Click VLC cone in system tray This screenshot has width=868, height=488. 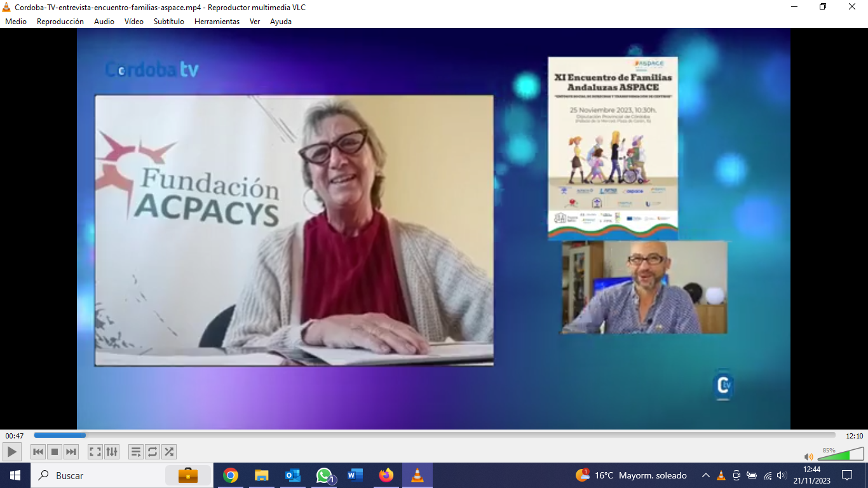[721, 475]
